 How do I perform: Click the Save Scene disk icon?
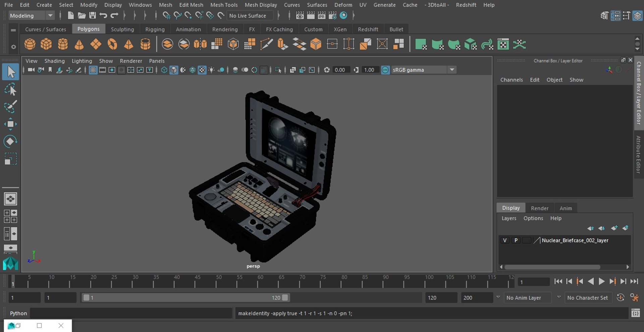pyautogui.click(x=93, y=15)
